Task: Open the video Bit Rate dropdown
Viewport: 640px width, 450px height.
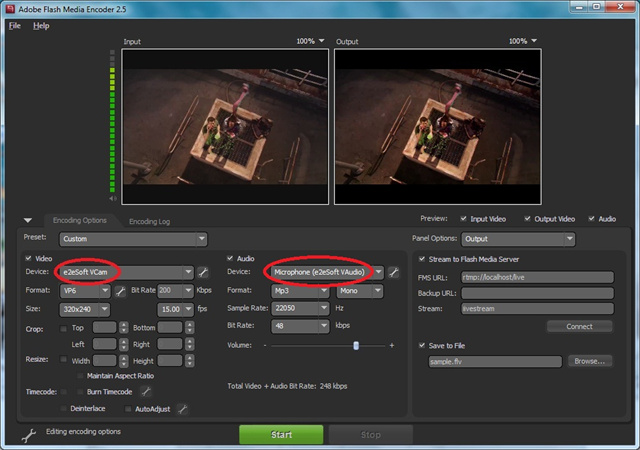Action: (x=175, y=290)
